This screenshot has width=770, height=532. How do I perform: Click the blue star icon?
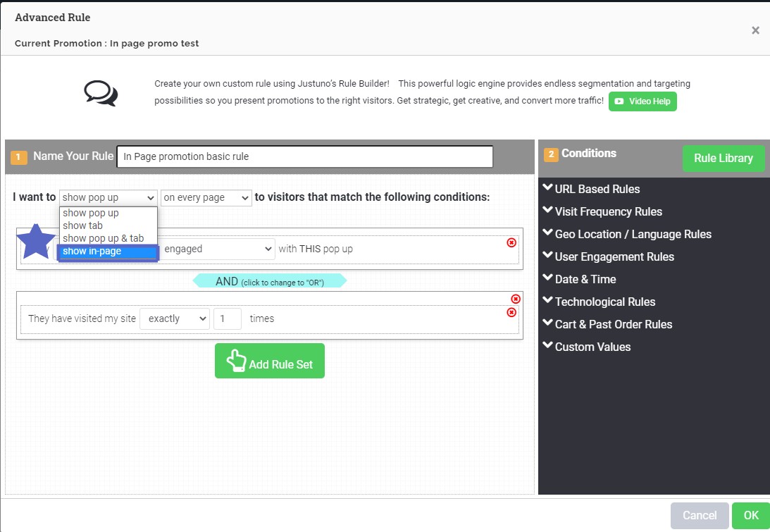(35, 241)
